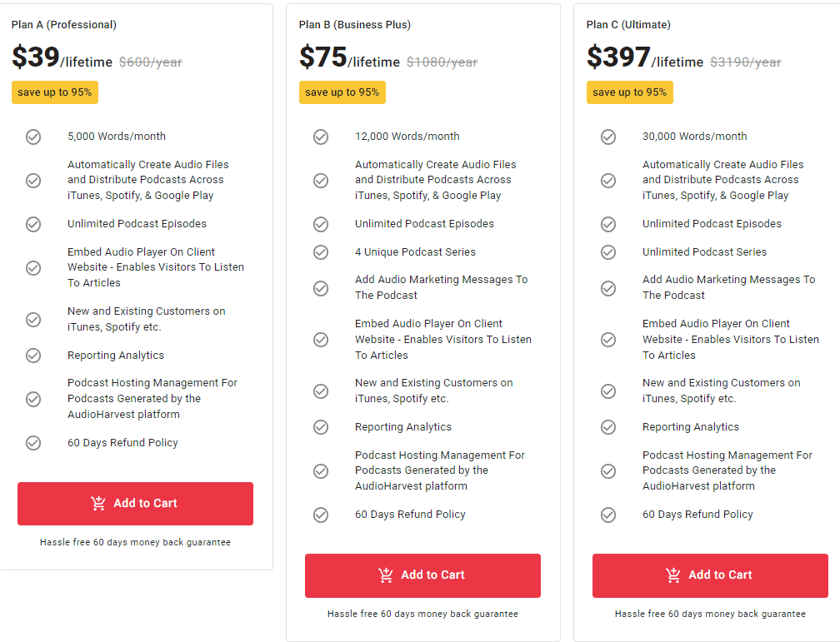Image resolution: width=840 pixels, height=642 pixels.
Task: Click the checkmark next to "30,000 Words/month"
Action: pyautogui.click(x=608, y=136)
